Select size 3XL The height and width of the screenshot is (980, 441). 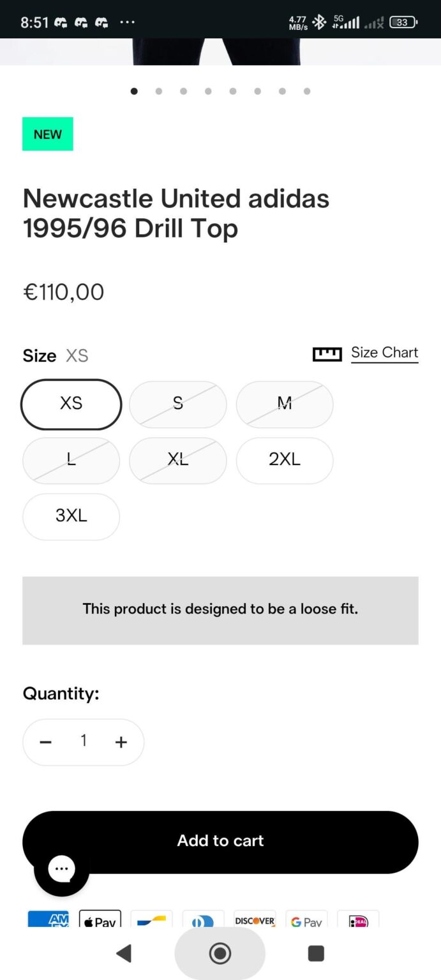(71, 516)
